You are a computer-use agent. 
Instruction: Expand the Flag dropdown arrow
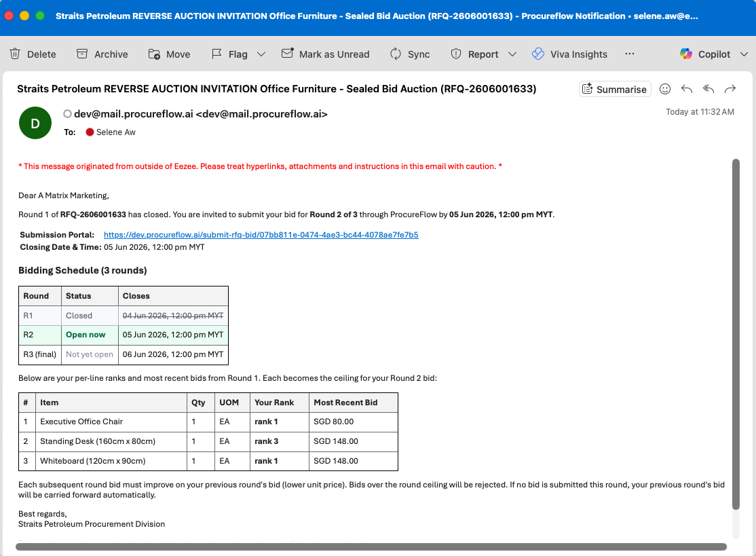click(x=261, y=54)
